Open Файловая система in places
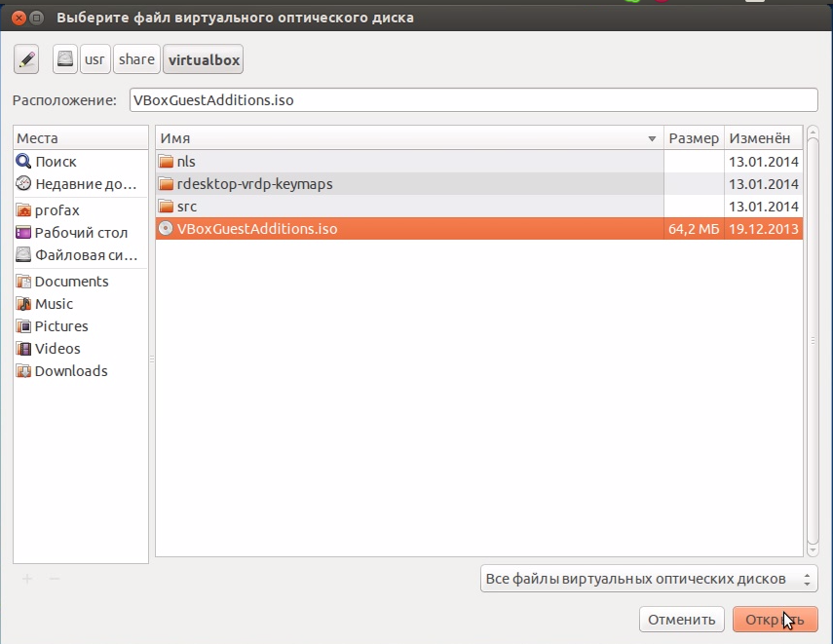This screenshot has height=644, width=833. tap(81, 255)
